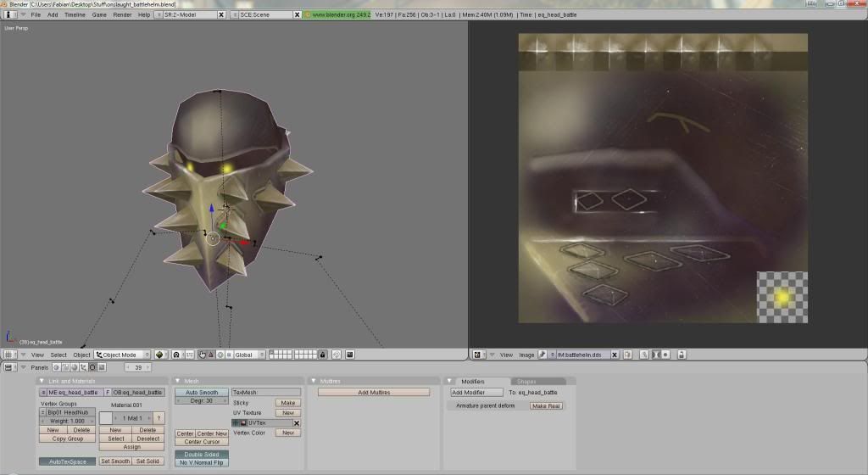The height and width of the screenshot is (475, 868).
Task: Click the lock icon in 3D view header
Action: point(323,355)
